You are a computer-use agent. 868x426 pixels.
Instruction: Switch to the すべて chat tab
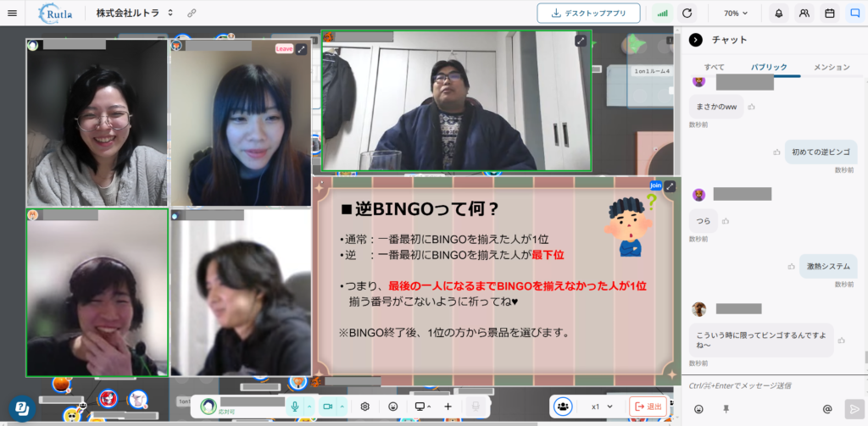pyautogui.click(x=714, y=67)
